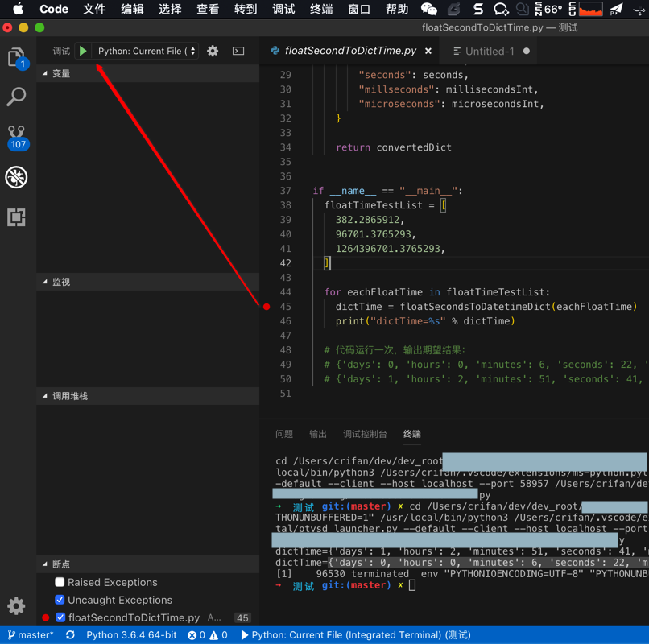
Task: Open the Debug Console icon in debug toolbar
Action: coord(238,51)
